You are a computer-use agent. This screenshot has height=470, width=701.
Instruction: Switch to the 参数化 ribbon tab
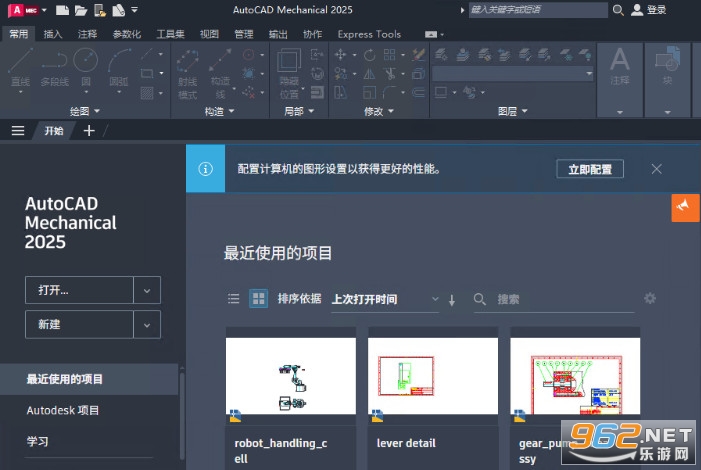[127, 34]
